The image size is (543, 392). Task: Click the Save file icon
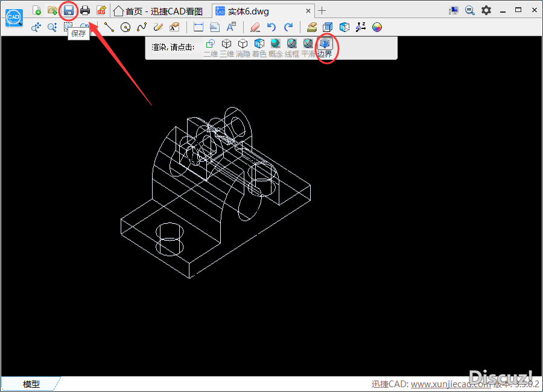(x=69, y=10)
